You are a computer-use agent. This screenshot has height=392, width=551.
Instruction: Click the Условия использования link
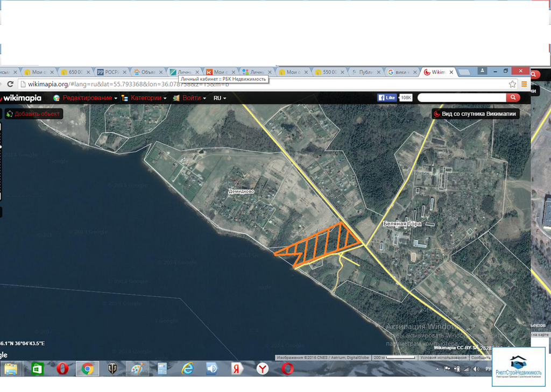click(x=436, y=358)
